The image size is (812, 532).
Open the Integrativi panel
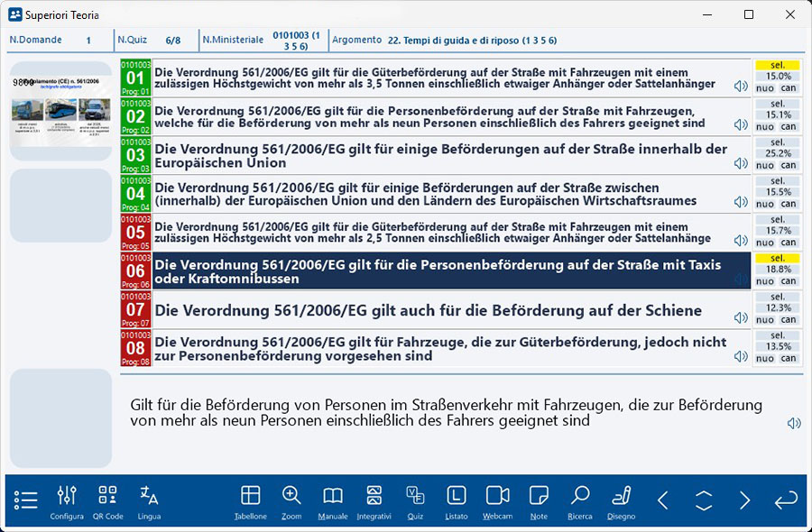tap(374, 500)
